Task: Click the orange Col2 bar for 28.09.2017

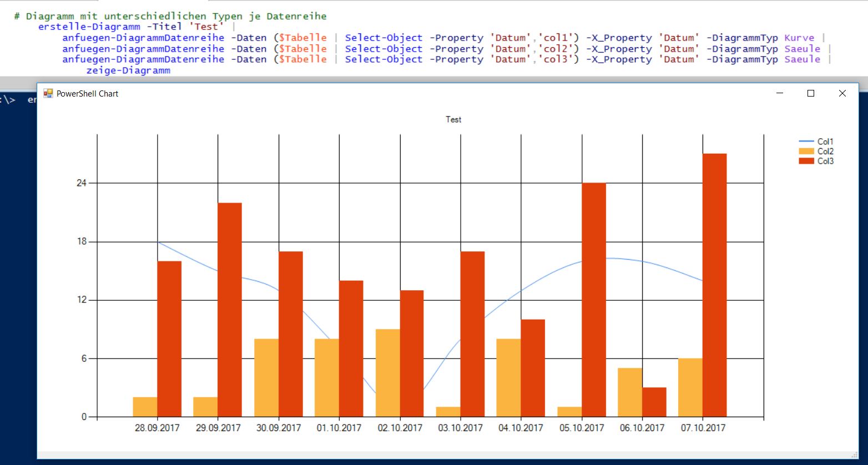Action: pos(145,407)
